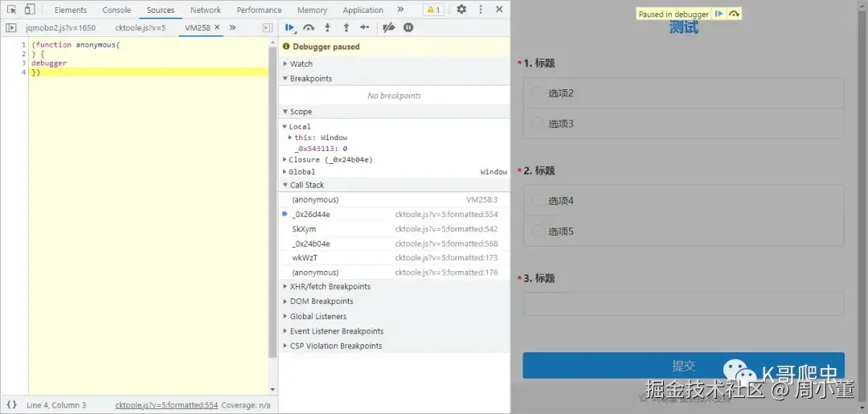Image resolution: width=868 pixels, height=414 pixels.
Task: Select the jqmobo2.js file tab
Action: [x=60, y=27]
